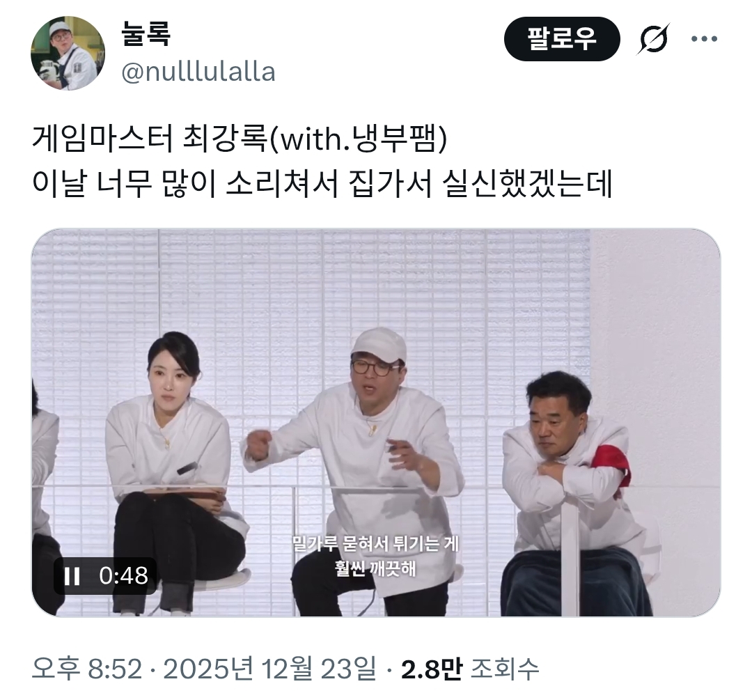Click the tweet line 게임마스터 최강록(with.냉부팸)
The height and width of the screenshot is (700, 752).
pyautogui.click(x=240, y=139)
